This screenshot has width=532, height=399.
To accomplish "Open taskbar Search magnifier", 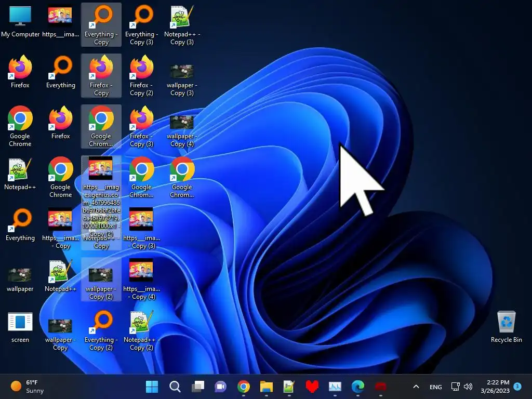I will pyautogui.click(x=175, y=387).
